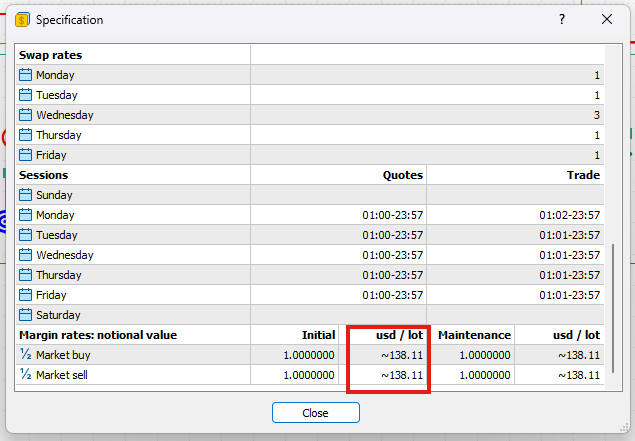Viewport: 635px width, 441px height.
Task: Click the Initial column header
Action: tap(318, 335)
